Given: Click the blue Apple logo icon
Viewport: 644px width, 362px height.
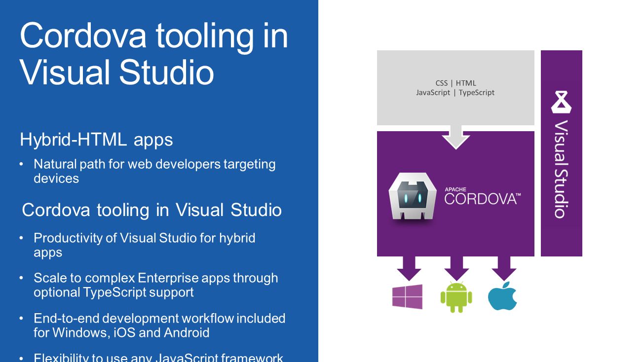Looking at the screenshot, I should (502, 296).
